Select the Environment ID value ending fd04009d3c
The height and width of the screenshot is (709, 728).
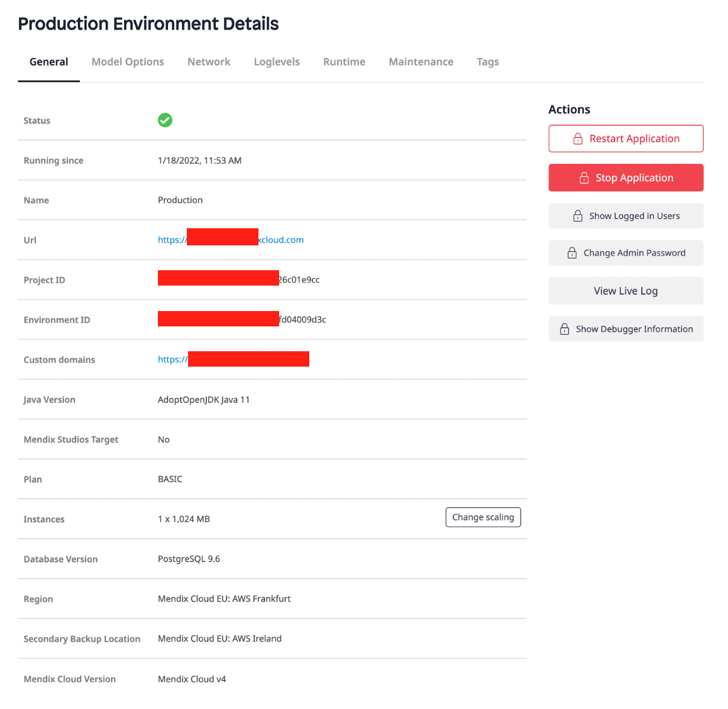pyautogui.click(x=242, y=319)
